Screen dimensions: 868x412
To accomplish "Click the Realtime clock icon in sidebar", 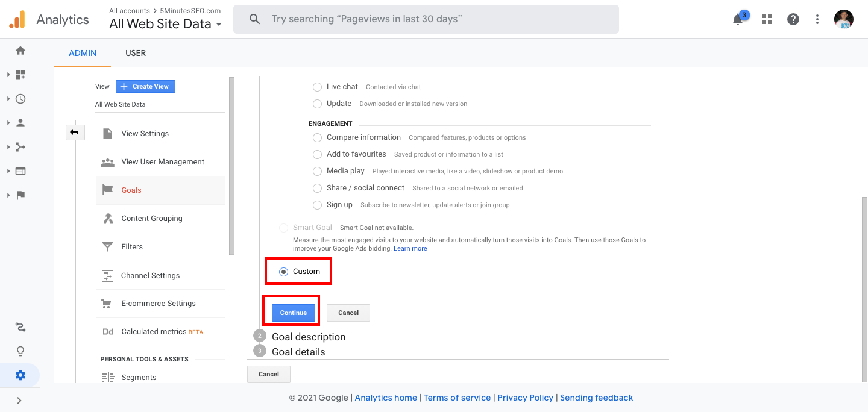I will click(20, 99).
